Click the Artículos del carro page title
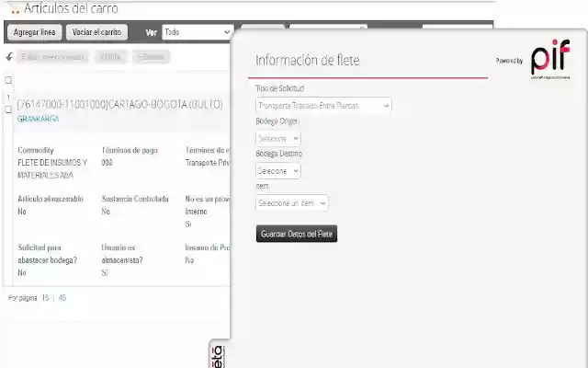This screenshot has width=588, height=368. [72, 8]
